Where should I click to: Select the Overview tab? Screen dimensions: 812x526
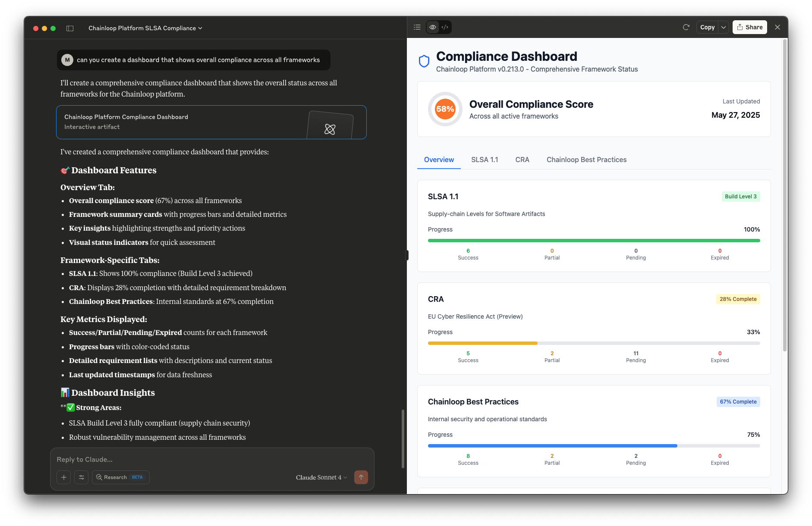[439, 160]
